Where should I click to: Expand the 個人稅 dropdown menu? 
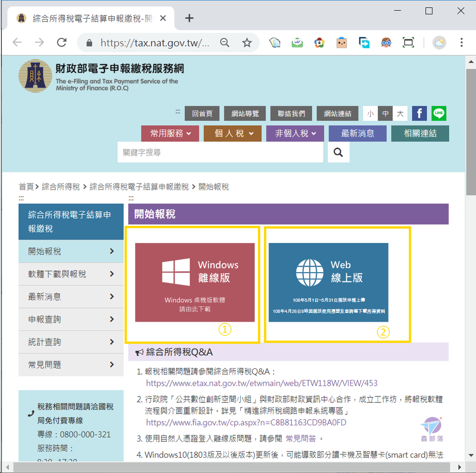point(232,133)
